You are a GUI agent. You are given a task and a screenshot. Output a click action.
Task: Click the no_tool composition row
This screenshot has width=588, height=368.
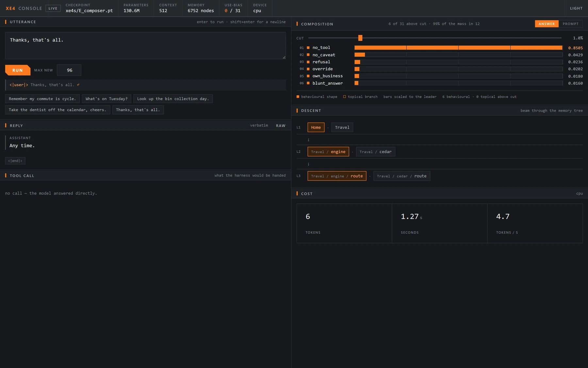pyautogui.click(x=440, y=48)
